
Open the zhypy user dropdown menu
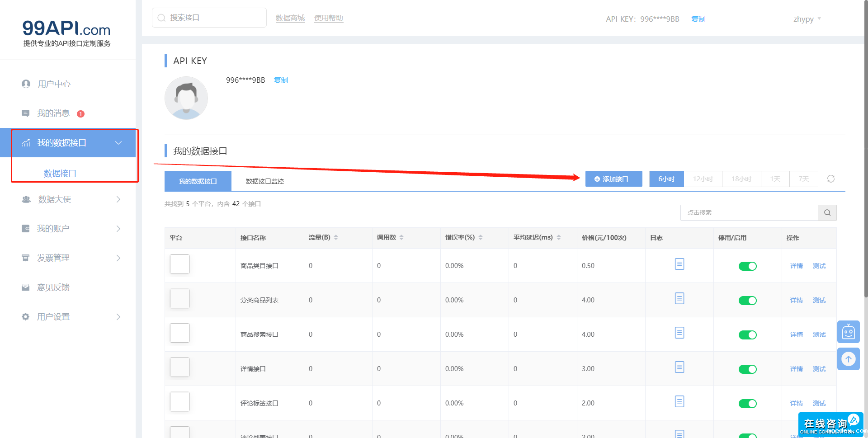(807, 19)
